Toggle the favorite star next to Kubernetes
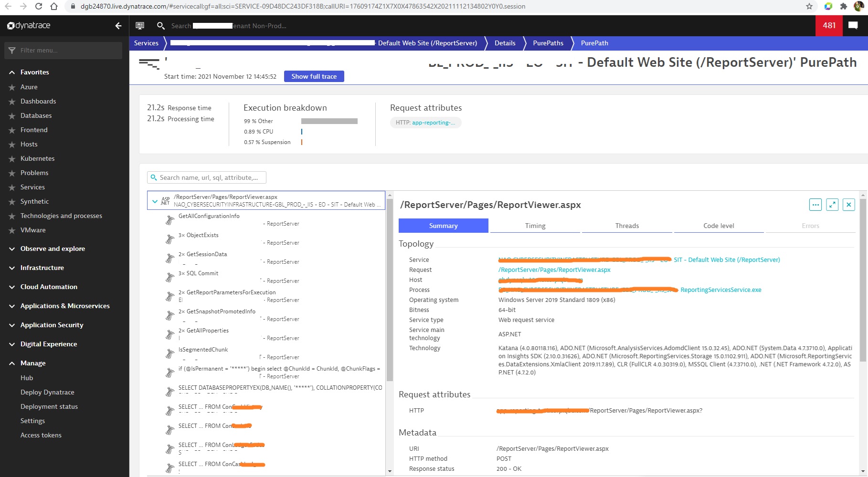The height and width of the screenshot is (477, 868). (x=13, y=158)
